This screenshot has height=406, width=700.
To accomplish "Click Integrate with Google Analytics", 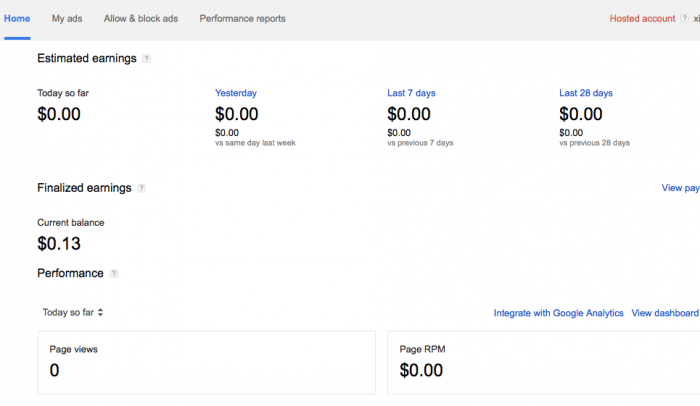I will [x=558, y=313].
